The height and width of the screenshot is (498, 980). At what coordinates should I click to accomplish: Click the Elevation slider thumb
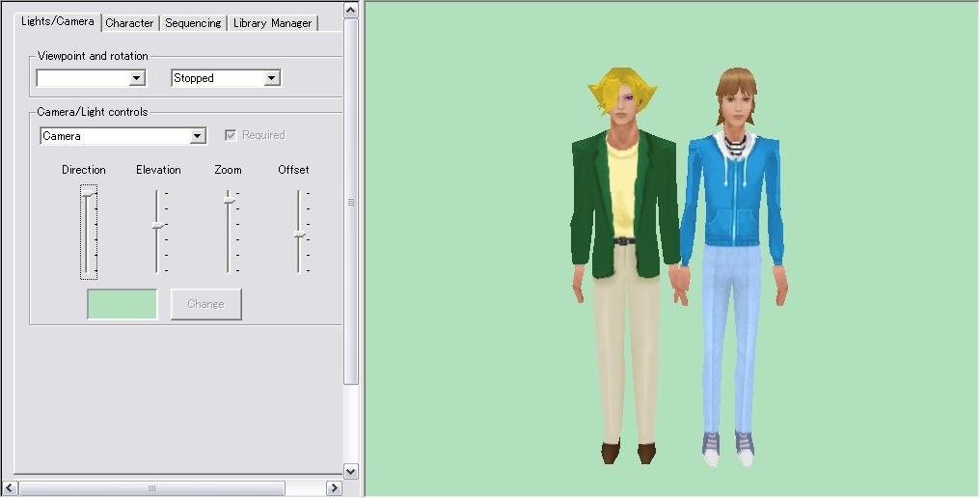tap(158, 225)
